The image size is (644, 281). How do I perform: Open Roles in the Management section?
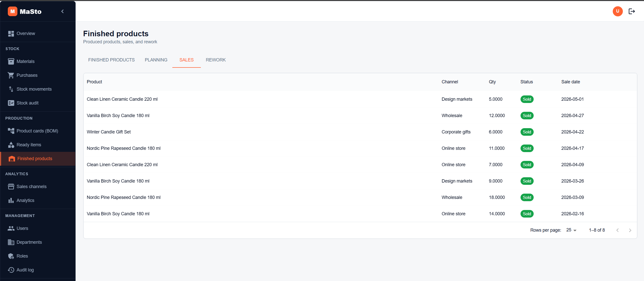tap(38, 256)
